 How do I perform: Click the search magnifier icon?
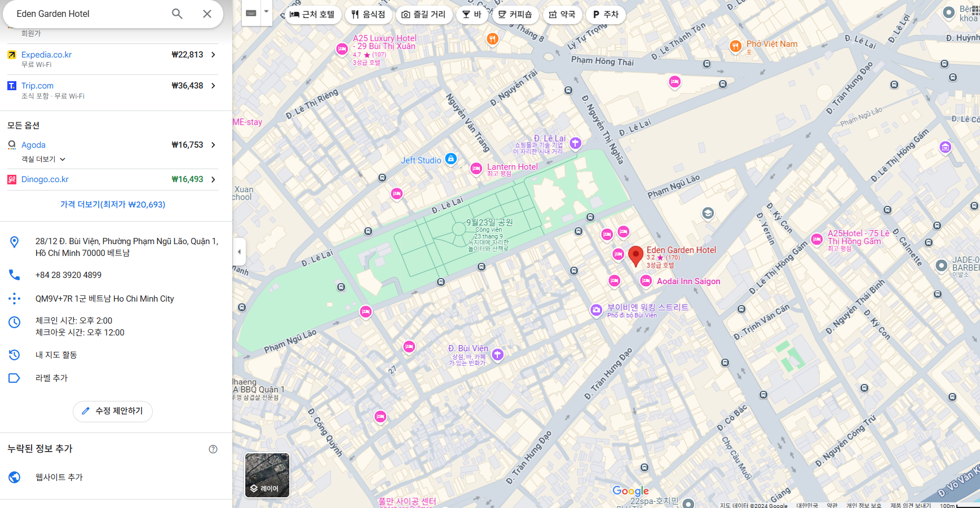[177, 14]
